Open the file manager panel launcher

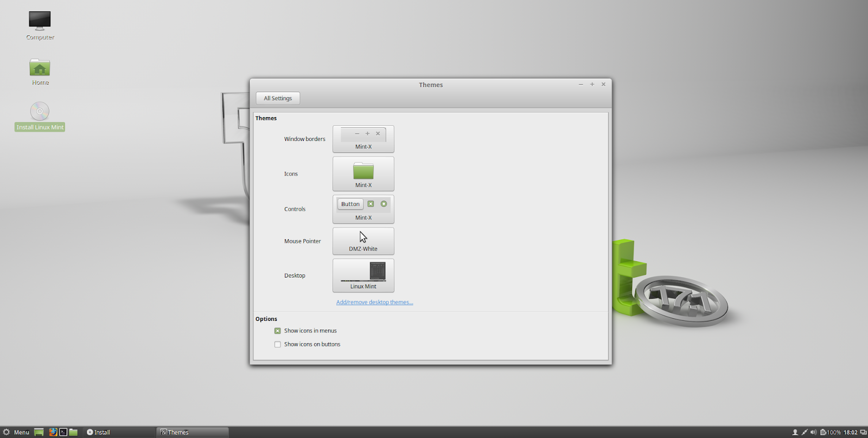(x=73, y=432)
